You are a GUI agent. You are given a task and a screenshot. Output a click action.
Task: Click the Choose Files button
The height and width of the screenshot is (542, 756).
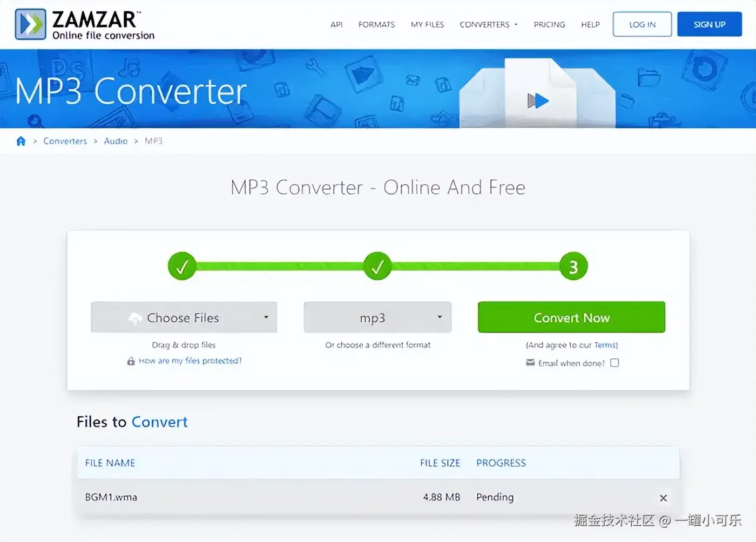tap(184, 317)
